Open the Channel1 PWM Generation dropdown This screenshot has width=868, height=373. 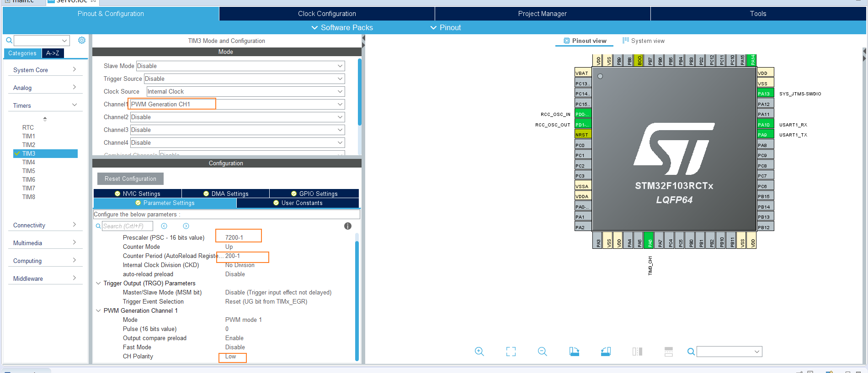[x=238, y=104]
